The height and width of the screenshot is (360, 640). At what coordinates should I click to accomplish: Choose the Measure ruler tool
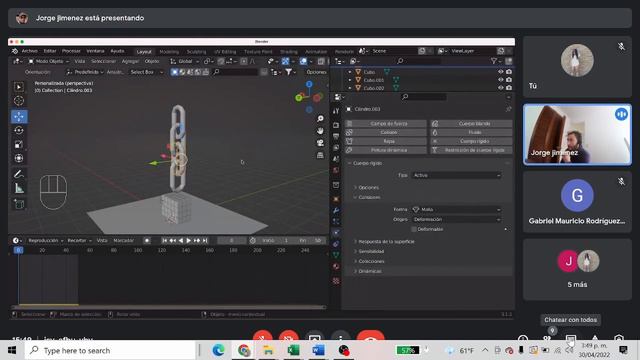(x=19, y=188)
